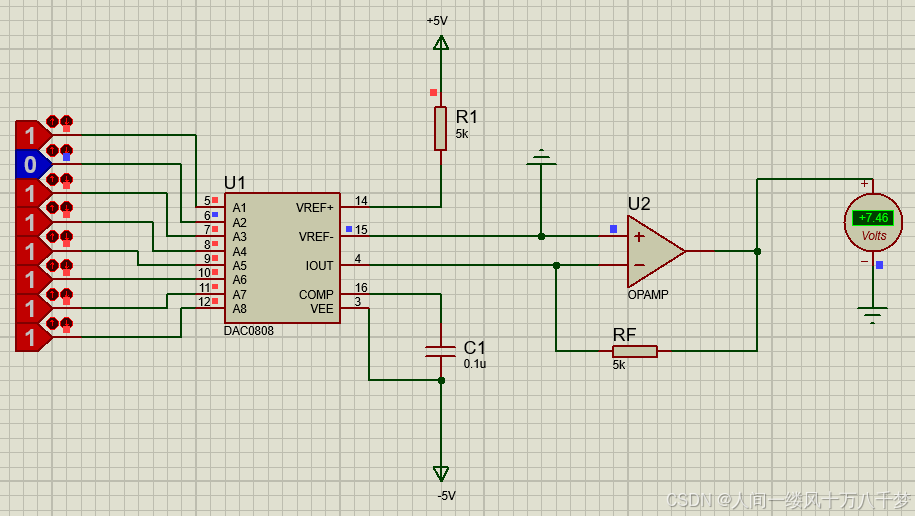The height and width of the screenshot is (516, 915).
Task: Click pin number 16 on U1
Action: (x=361, y=287)
